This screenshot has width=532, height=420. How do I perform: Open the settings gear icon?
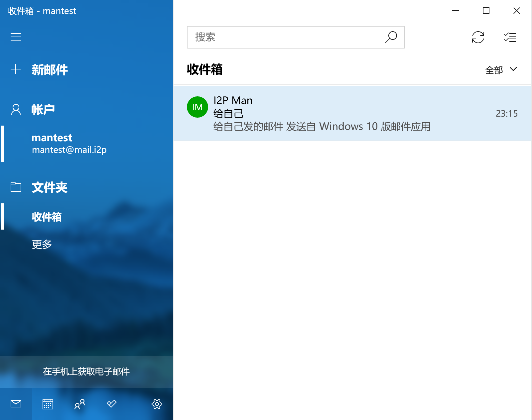point(157,404)
